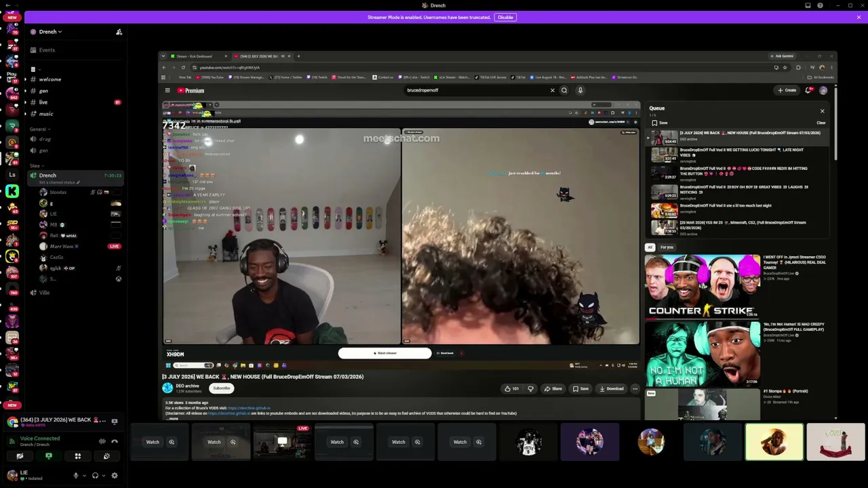Click the YouTube Download button
The height and width of the screenshot is (488, 868).
(x=611, y=388)
